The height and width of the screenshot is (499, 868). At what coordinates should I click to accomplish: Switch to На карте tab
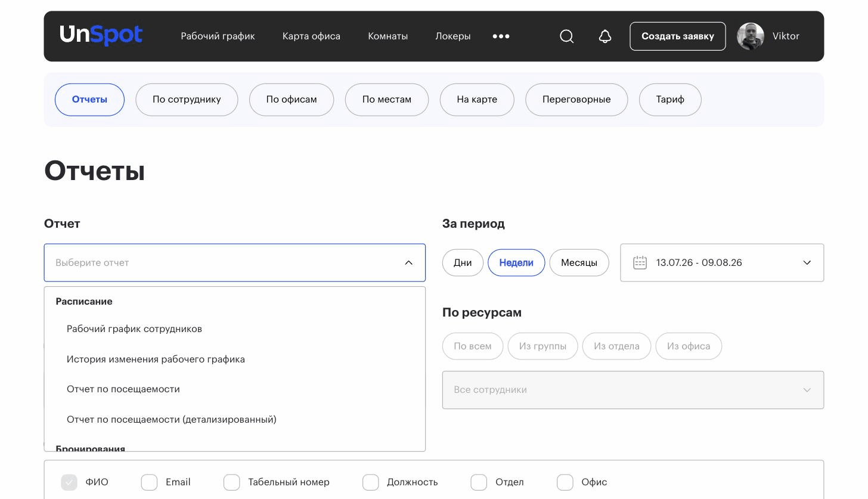477,100
